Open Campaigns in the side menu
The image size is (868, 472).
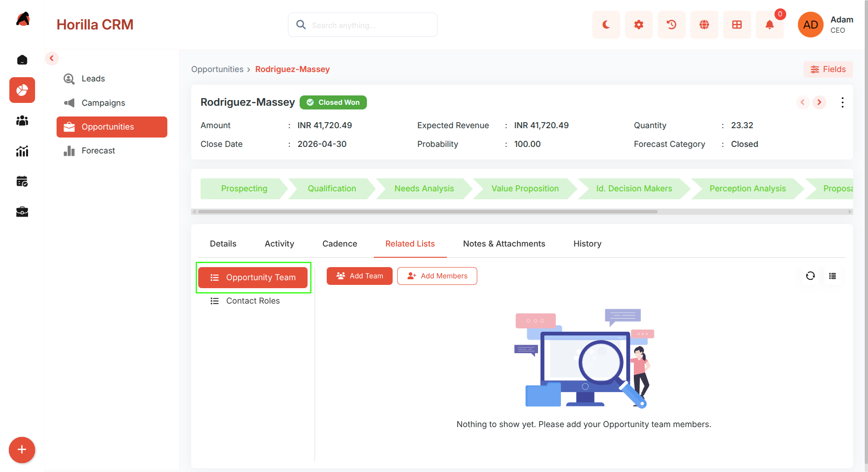(x=112, y=103)
